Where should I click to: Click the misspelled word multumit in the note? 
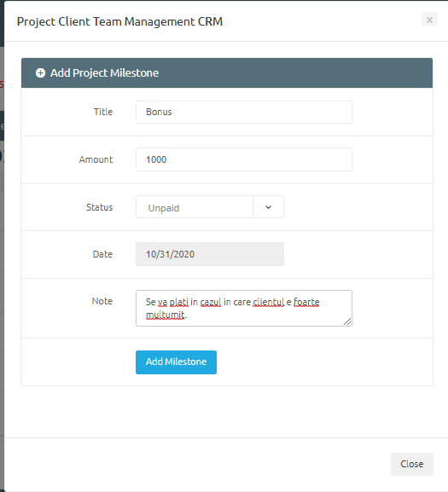(x=166, y=315)
